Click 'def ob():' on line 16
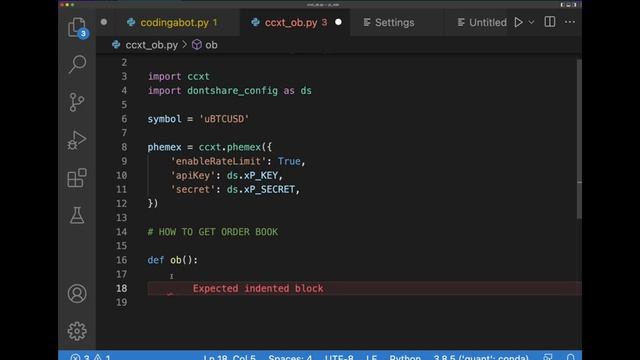 173,260
